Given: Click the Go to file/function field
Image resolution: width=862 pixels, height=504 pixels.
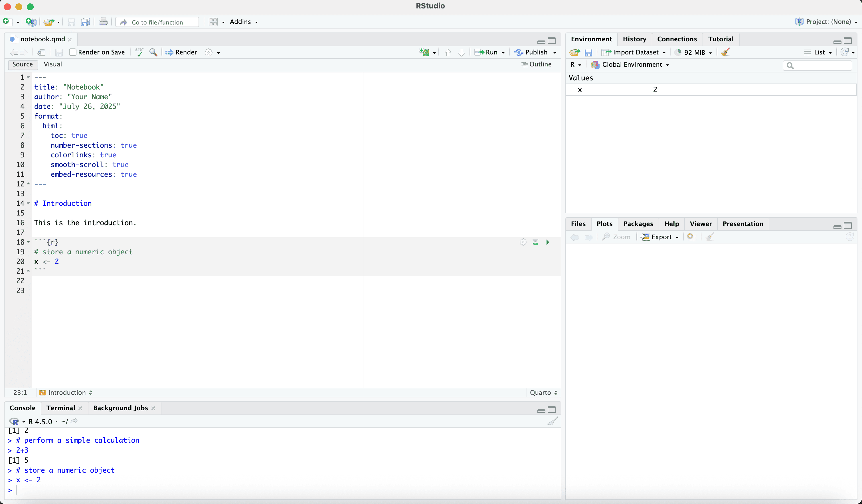Looking at the screenshot, I should (157, 22).
